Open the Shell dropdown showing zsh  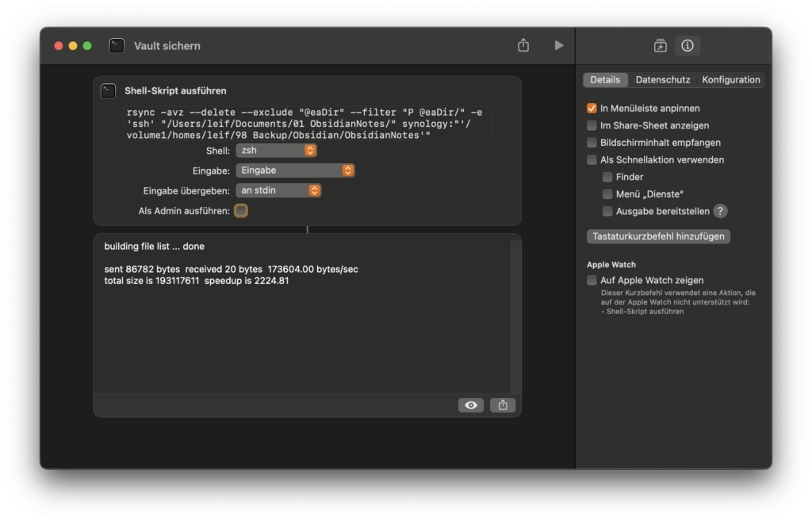coord(276,150)
